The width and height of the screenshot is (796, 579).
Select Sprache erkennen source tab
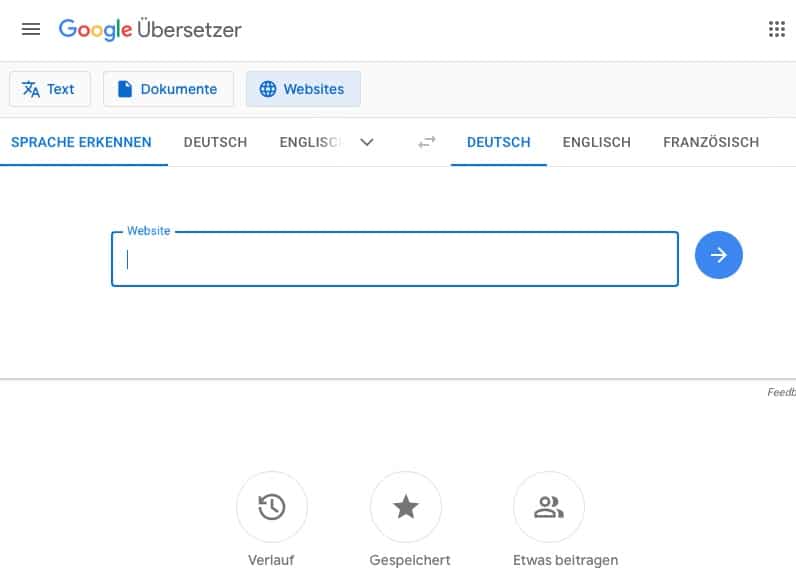tap(81, 142)
